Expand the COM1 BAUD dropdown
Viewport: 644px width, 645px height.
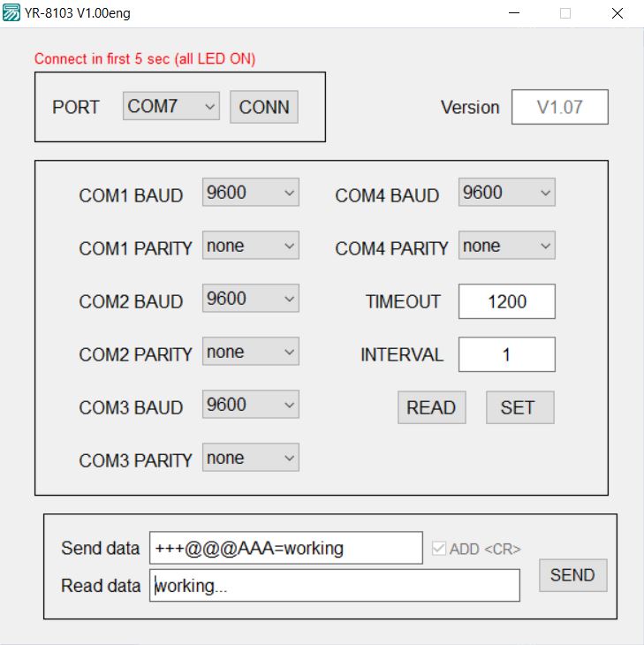point(250,193)
